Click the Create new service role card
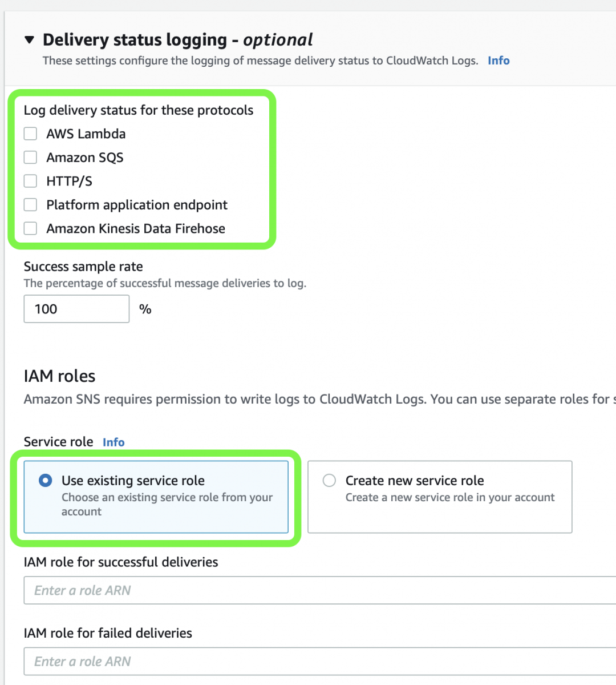This screenshot has width=616, height=685. [x=440, y=497]
